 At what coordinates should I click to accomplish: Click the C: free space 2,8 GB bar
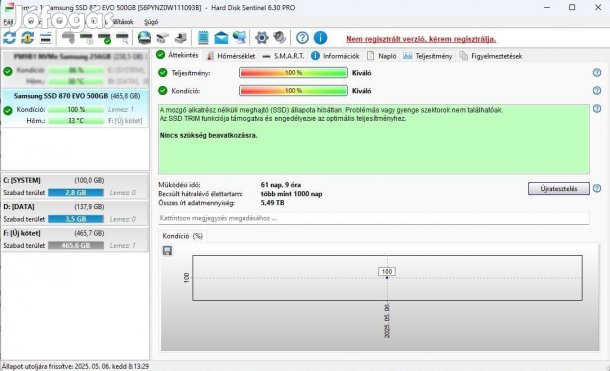[x=76, y=192]
